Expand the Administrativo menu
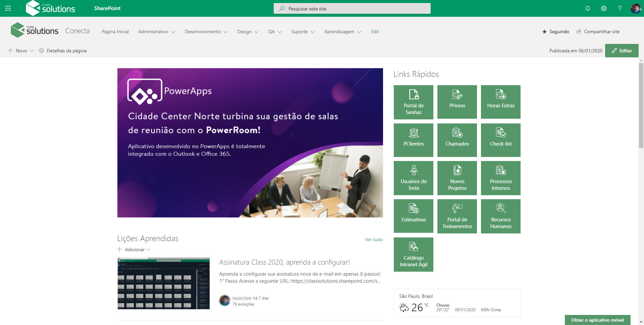 tap(157, 32)
